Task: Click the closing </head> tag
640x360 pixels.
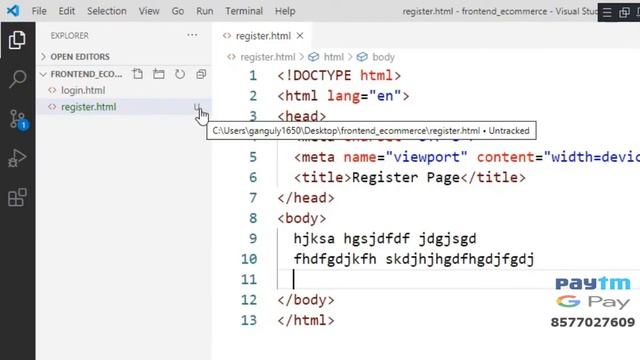Action: [x=306, y=198]
